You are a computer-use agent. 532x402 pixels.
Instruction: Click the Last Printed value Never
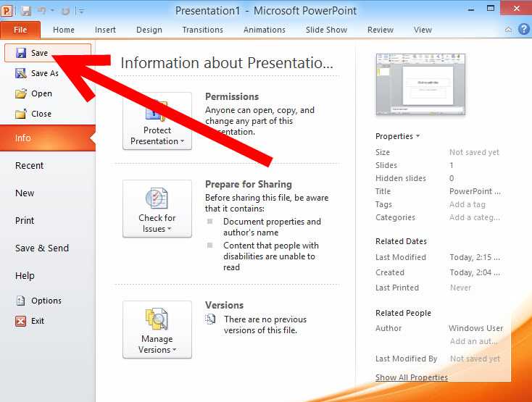pos(460,288)
